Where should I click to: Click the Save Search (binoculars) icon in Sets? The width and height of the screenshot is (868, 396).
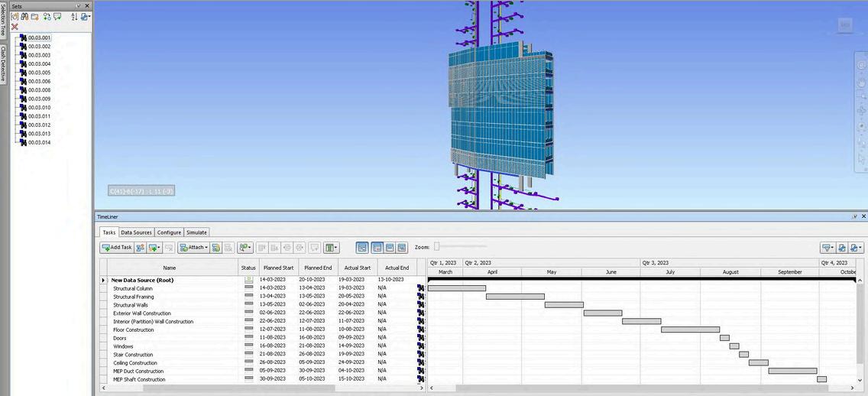click(x=25, y=17)
